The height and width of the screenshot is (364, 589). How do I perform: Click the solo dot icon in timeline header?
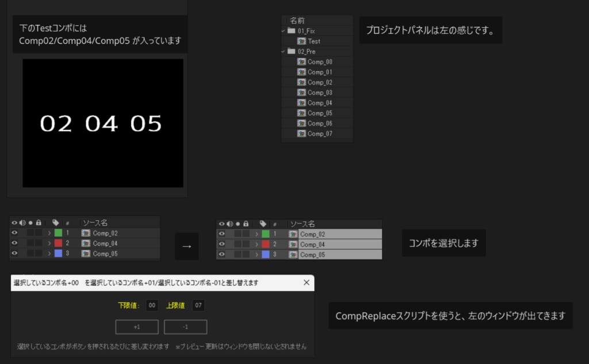tap(30, 222)
